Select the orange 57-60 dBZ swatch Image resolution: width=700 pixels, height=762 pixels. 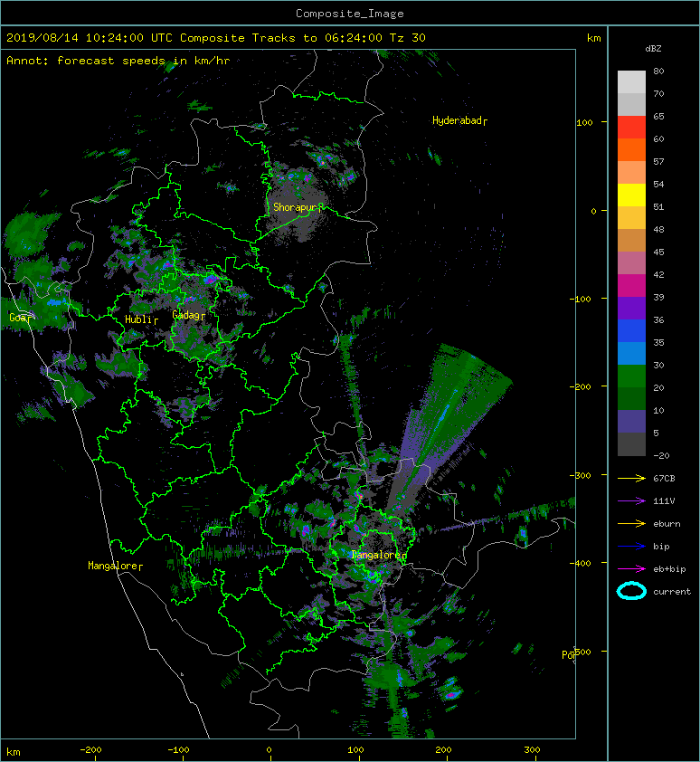pos(631,150)
